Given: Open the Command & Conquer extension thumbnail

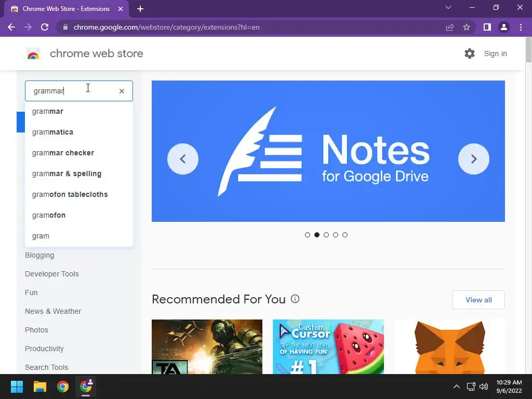Looking at the screenshot, I should tap(207, 347).
